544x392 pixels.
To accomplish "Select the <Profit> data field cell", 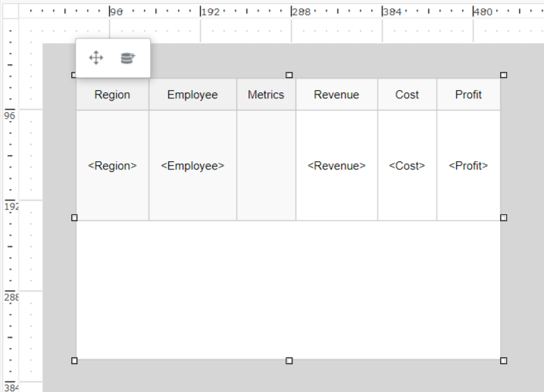I will (x=468, y=166).
